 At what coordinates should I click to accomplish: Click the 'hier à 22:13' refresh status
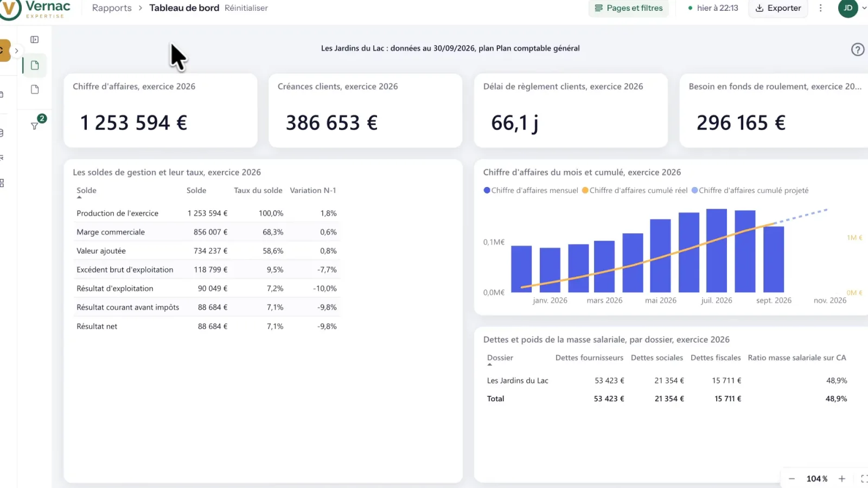point(713,8)
